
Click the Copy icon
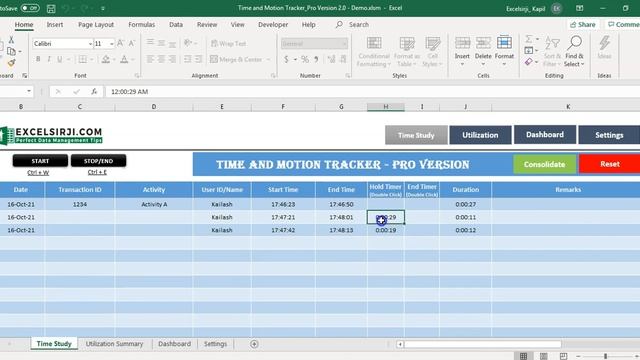(x=11, y=51)
